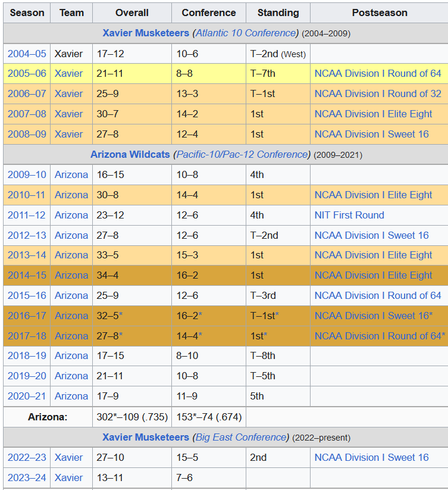Viewport: 448px width, 490px height.
Task: Open the 2016–17 NCAA Division I Sweet 16* link
Action: 374,316
